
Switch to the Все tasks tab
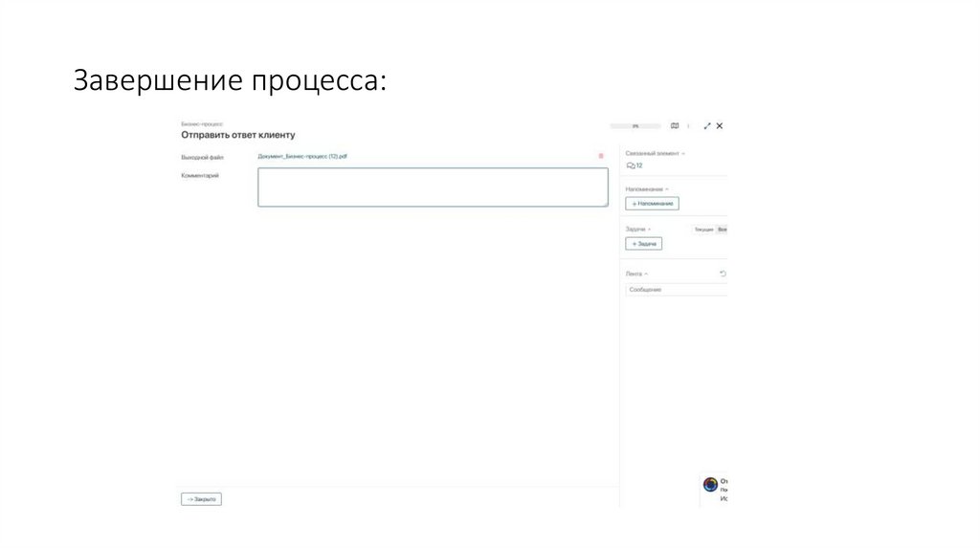tap(722, 230)
